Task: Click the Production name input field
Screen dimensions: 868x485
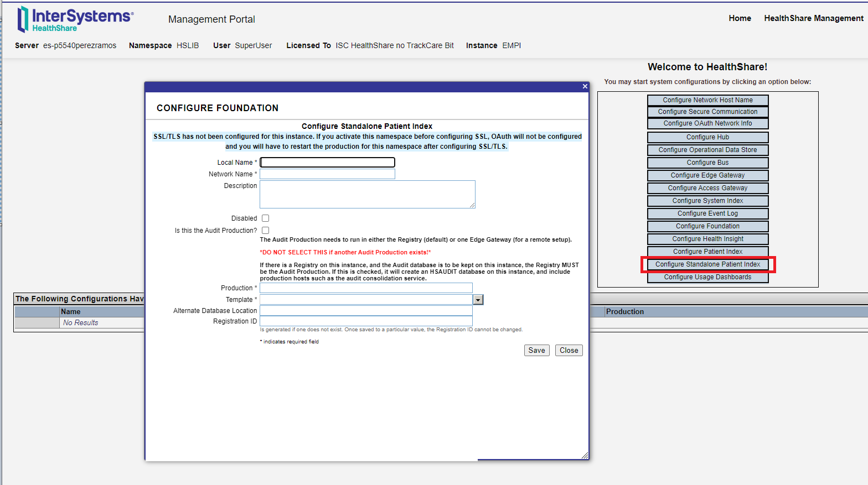Action: click(x=366, y=288)
